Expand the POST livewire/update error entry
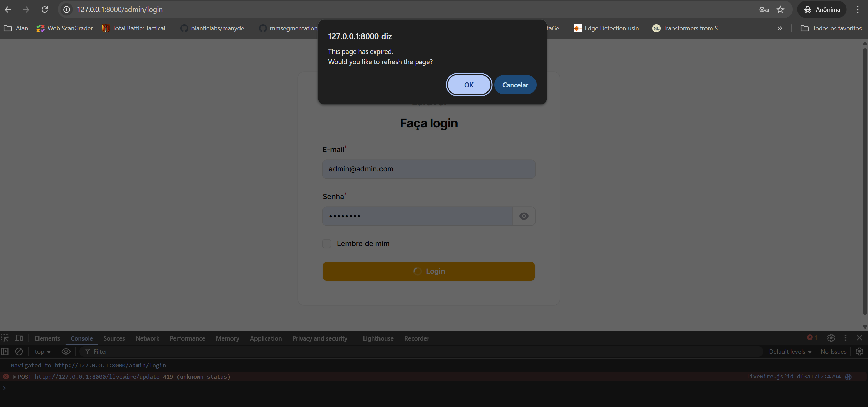Image resolution: width=868 pixels, height=407 pixels. tap(15, 377)
